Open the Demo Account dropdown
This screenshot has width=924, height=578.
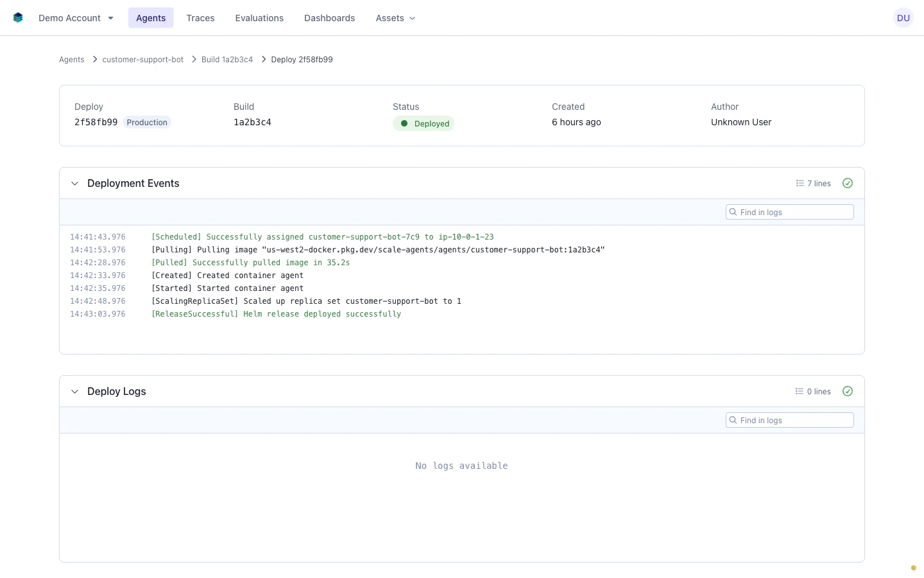coord(76,18)
